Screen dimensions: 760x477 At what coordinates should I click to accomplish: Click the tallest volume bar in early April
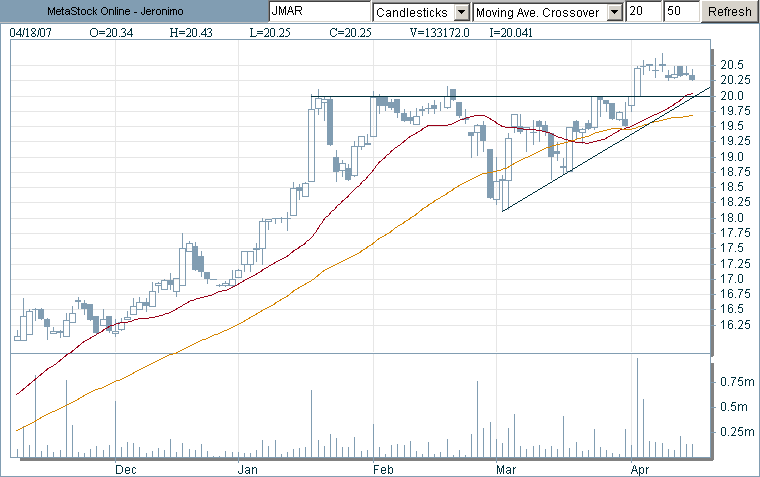637,408
